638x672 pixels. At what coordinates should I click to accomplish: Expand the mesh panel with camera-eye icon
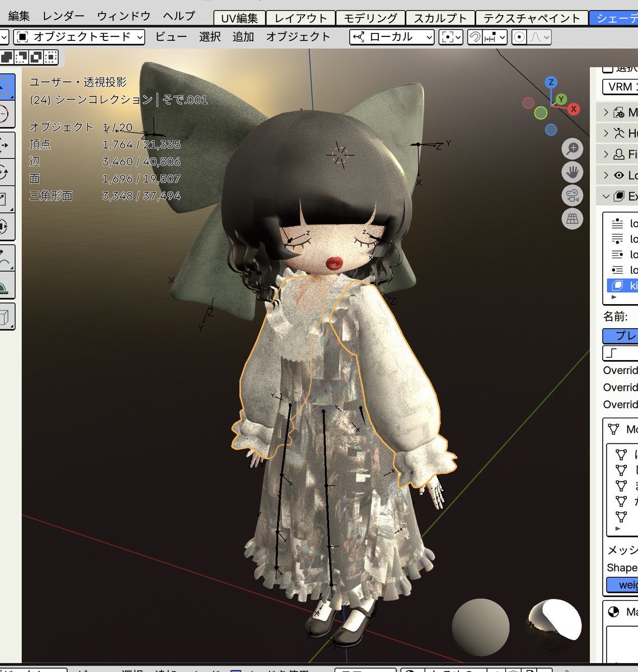coord(617,112)
